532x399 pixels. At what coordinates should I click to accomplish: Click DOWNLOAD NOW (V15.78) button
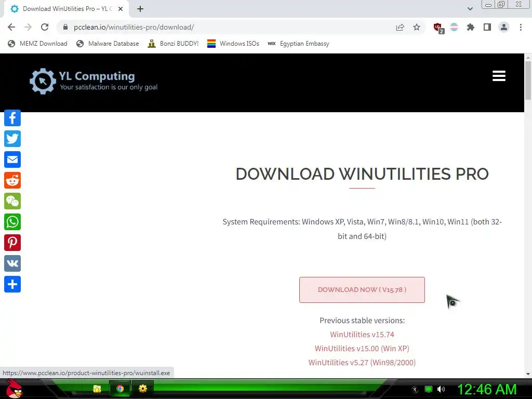[362, 290]
